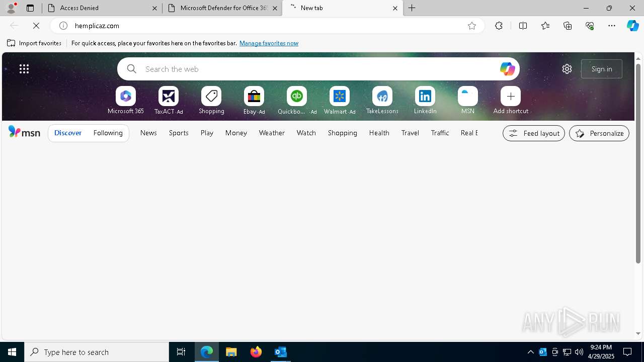Open the Weather category

[x=272, y=133]
